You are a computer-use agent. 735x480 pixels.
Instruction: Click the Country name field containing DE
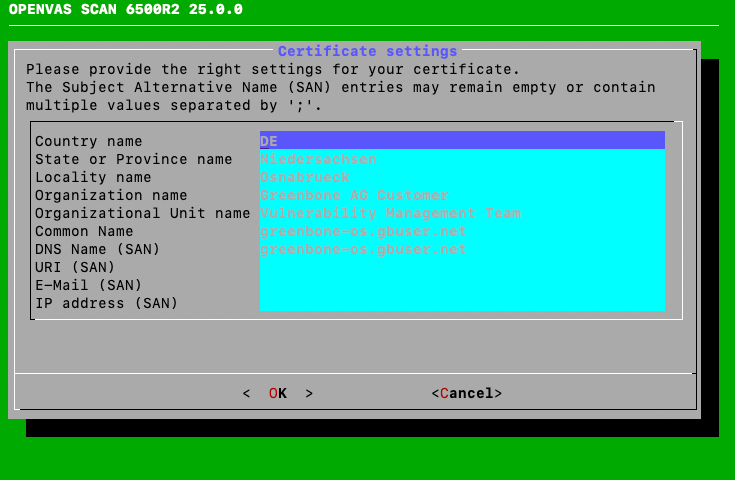[x=461, y=141]
